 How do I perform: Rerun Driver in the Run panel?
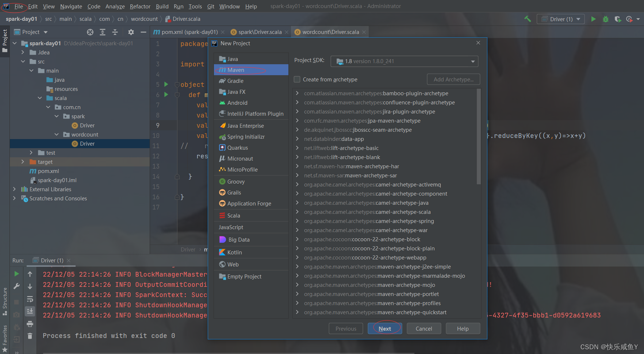tap(16, 274)
